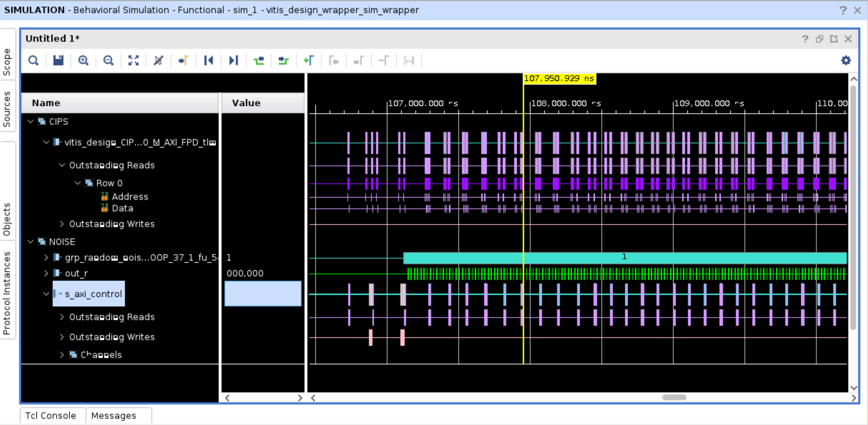Screen dimensions: 868x425
Task: Click the Zoom Out icon
Action: coord(108,61)
